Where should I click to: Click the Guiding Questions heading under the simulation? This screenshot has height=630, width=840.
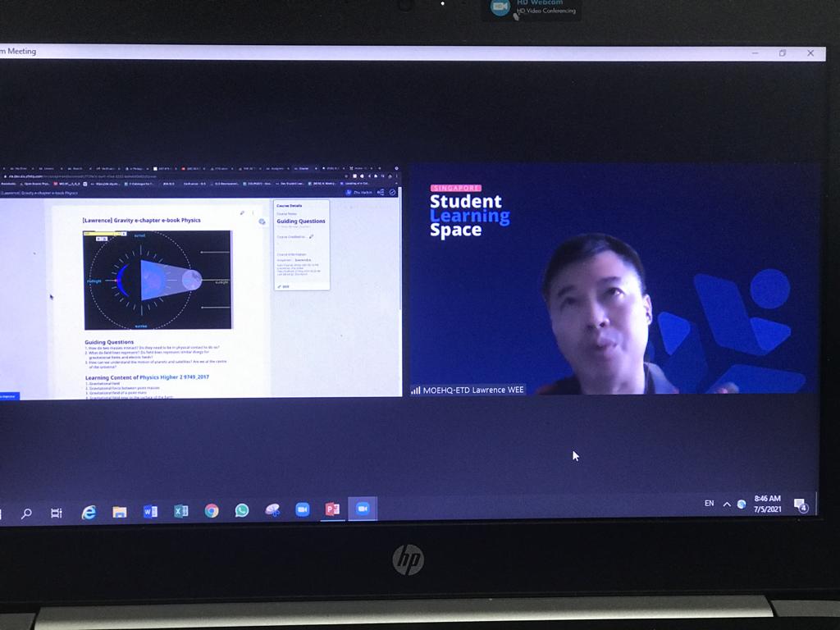[109, 342]
